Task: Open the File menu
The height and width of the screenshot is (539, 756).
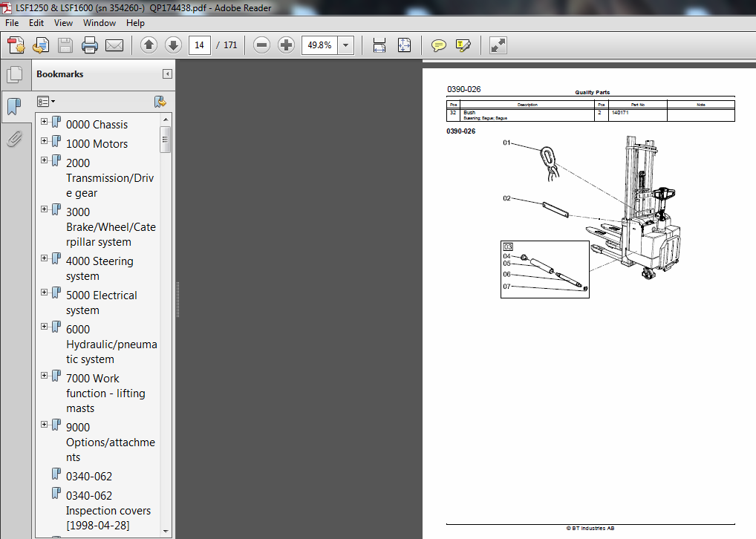Action: 12,23
